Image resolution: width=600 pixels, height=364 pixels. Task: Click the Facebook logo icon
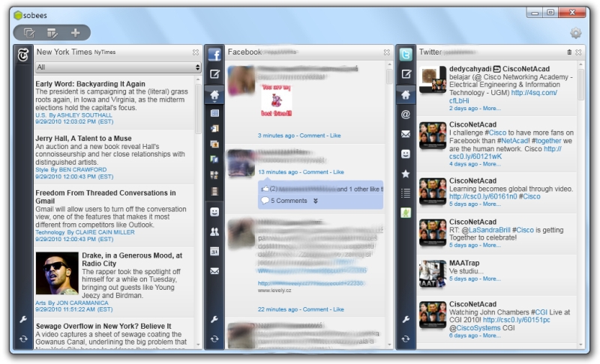pyautogui.click(x=214, y=55)
